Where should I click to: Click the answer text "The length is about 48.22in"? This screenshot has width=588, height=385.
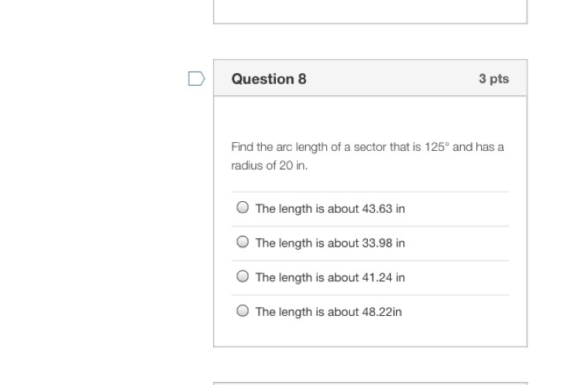328,312
